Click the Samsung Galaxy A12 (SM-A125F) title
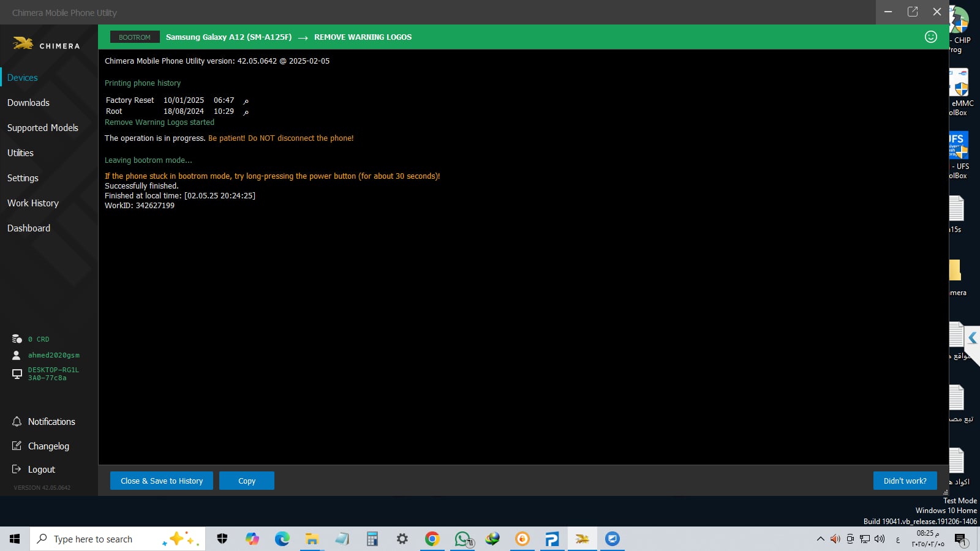This screenshot has width=980, height=551. coord(228,37)
